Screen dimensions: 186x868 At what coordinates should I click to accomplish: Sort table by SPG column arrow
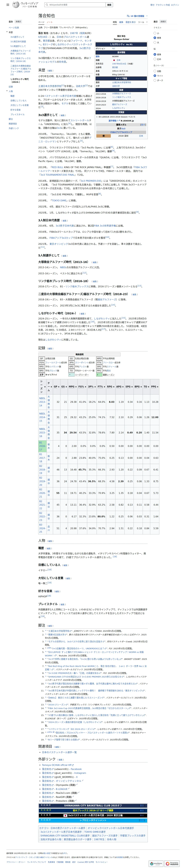[132, 387]
